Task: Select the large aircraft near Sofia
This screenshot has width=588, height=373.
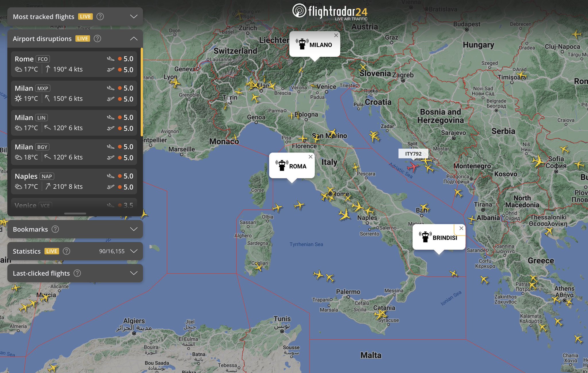Action: pyautogui.click(x=538, y=161)
